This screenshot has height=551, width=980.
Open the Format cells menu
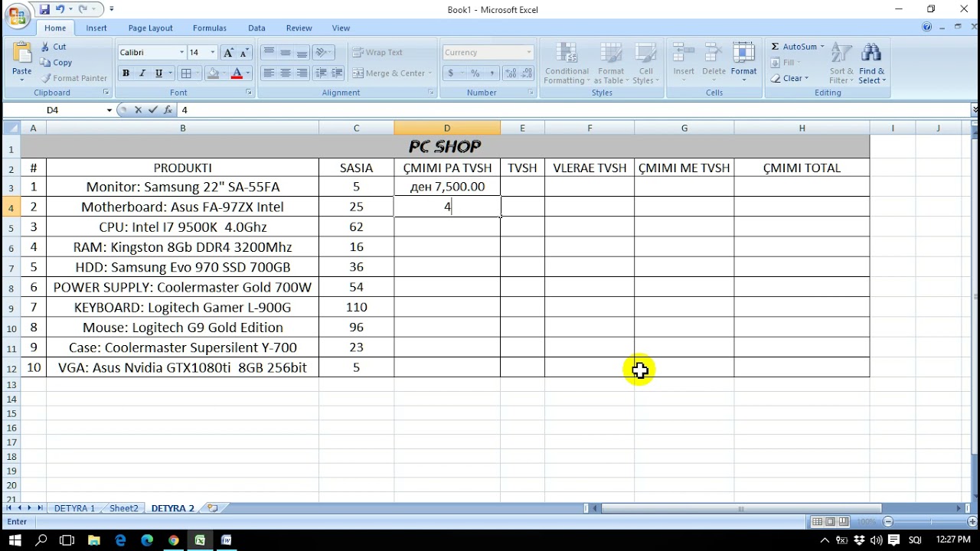pyautogui.click(x=743, y=63)
